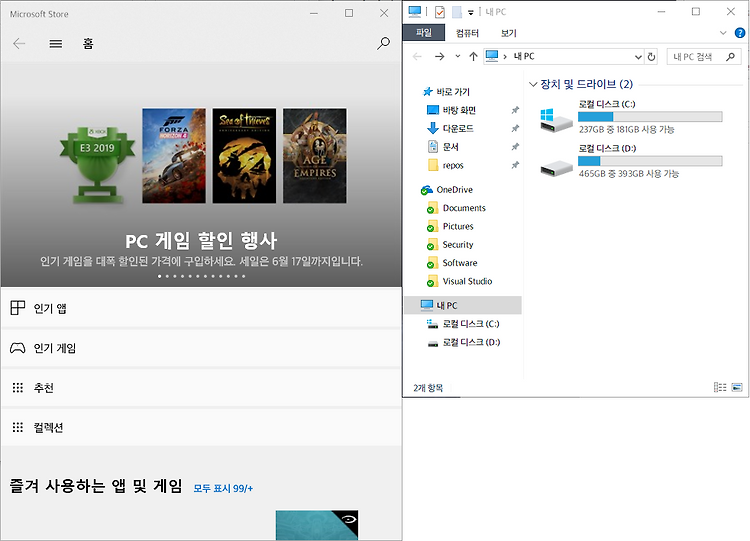
Task: Select 로컬 디스크 (C:) in navigation tree
Action: click(x=471, y=324)
